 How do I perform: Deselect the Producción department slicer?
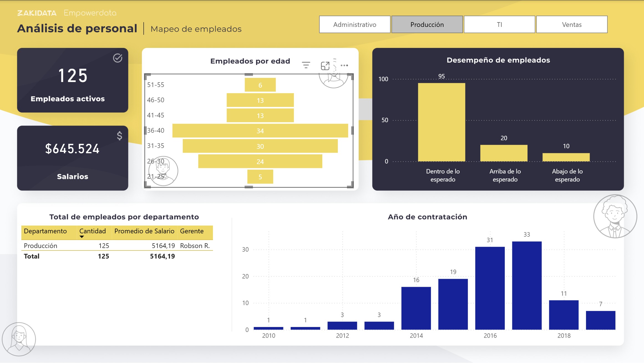(x=427, y=25)
